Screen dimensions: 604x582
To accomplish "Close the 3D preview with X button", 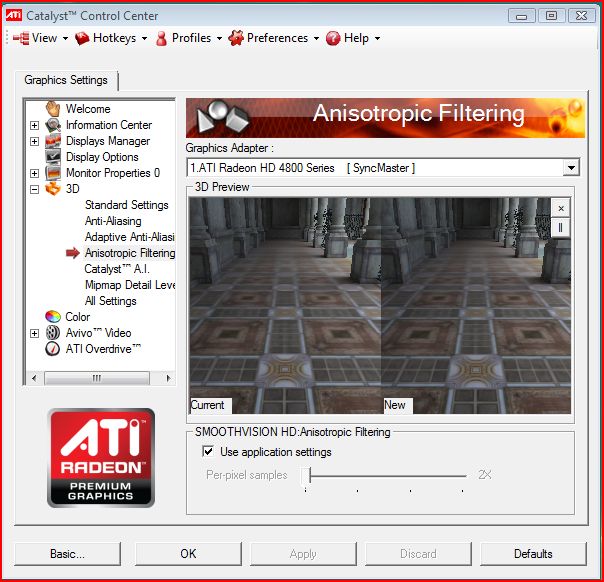I will [561, 208].
